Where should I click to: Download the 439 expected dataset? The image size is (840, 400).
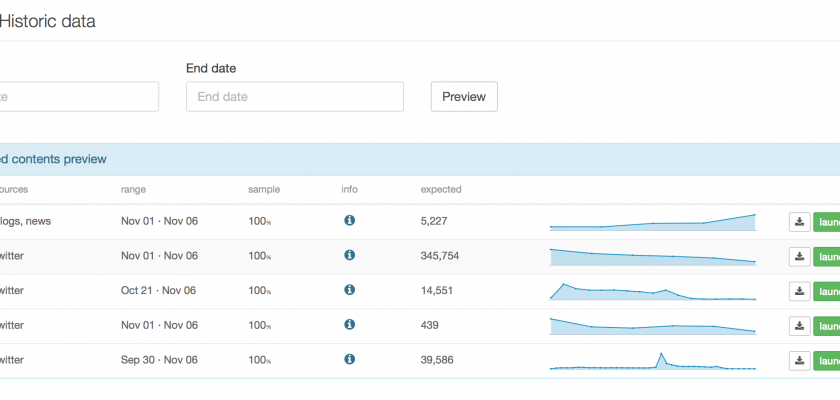point(799,326)
